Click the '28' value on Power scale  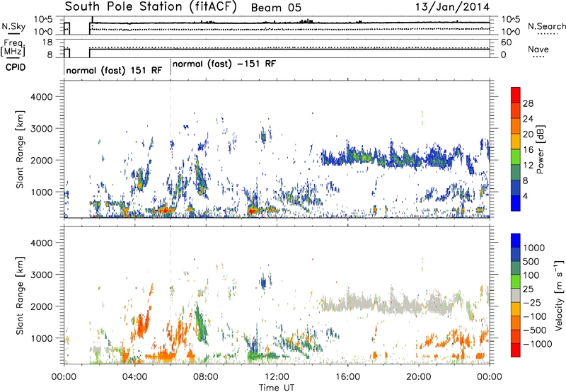pyautogui.click(x=528, y=103)
